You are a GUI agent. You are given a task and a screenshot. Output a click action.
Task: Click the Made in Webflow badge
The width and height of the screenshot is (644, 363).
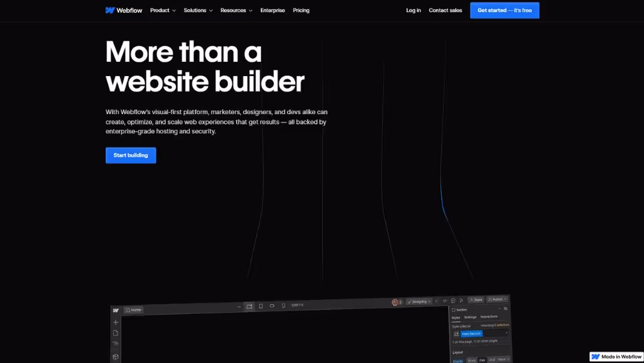[x=616, y=357]
